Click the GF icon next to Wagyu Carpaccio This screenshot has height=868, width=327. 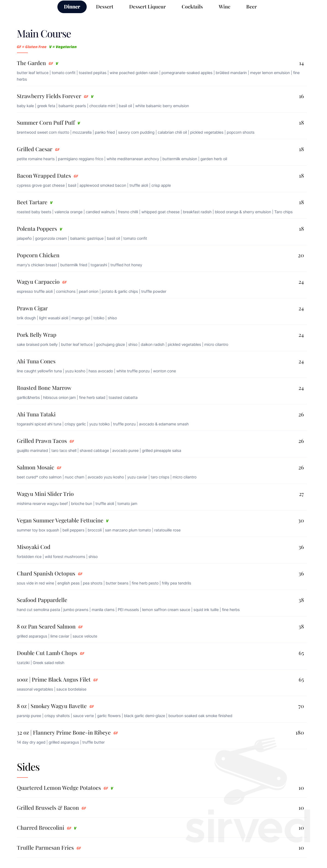pos(65,282)
